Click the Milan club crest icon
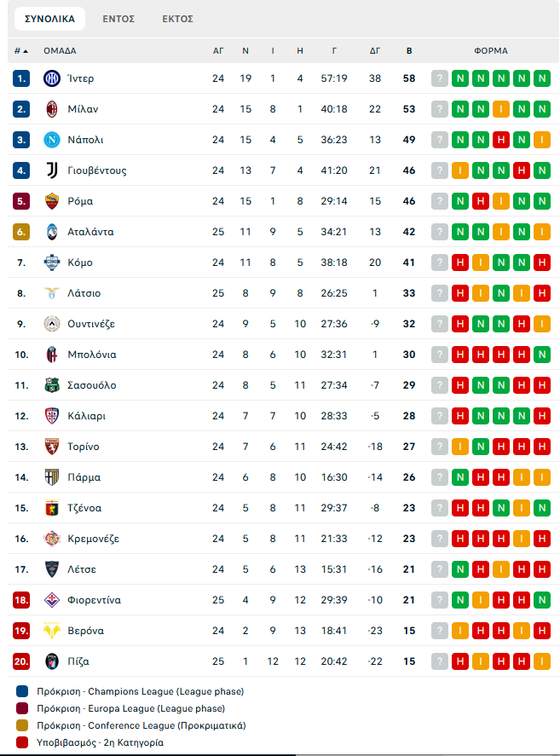560x756 pixels. [x=51, y=109]
